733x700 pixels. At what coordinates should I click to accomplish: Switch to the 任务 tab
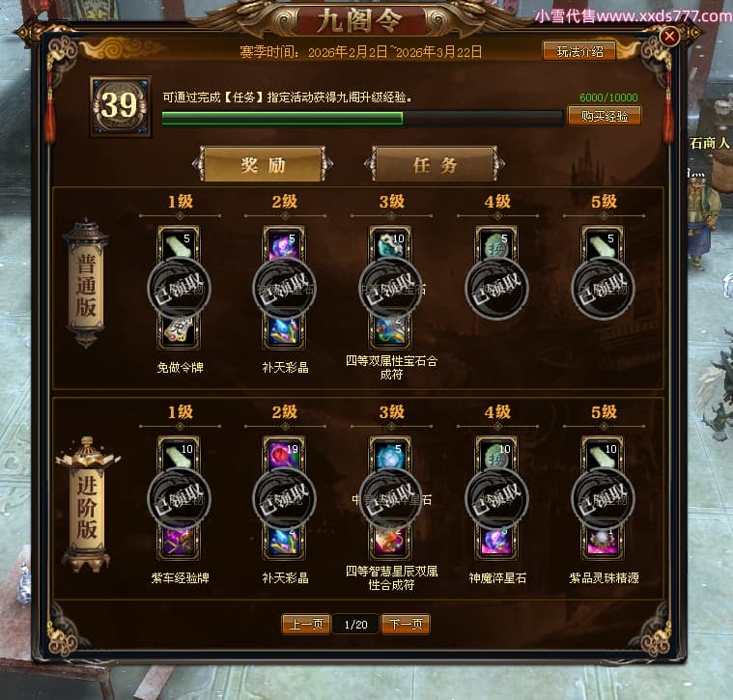click(x=435, y=164)
